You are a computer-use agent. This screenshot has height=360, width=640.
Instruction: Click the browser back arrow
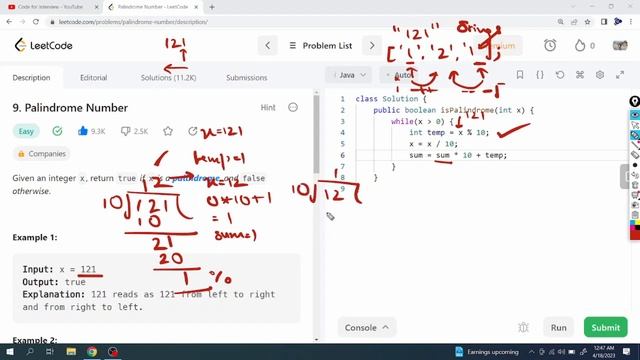(9, 22)
